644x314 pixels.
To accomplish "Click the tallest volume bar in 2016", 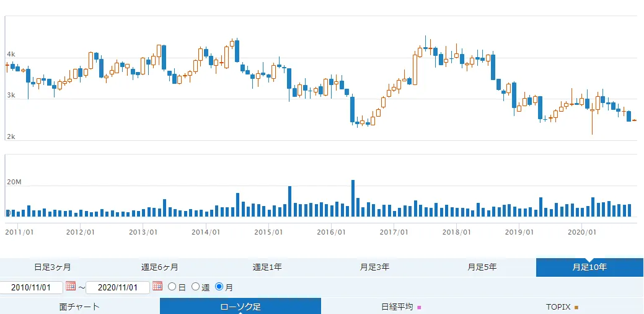I will (353, 198).
